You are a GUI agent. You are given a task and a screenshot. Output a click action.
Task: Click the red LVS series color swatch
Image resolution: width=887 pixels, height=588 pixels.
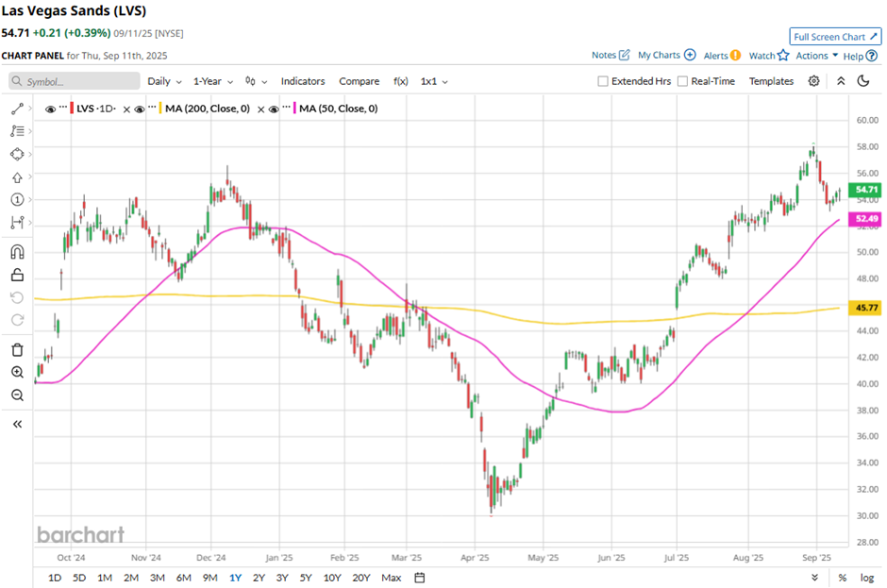point(72,109)
